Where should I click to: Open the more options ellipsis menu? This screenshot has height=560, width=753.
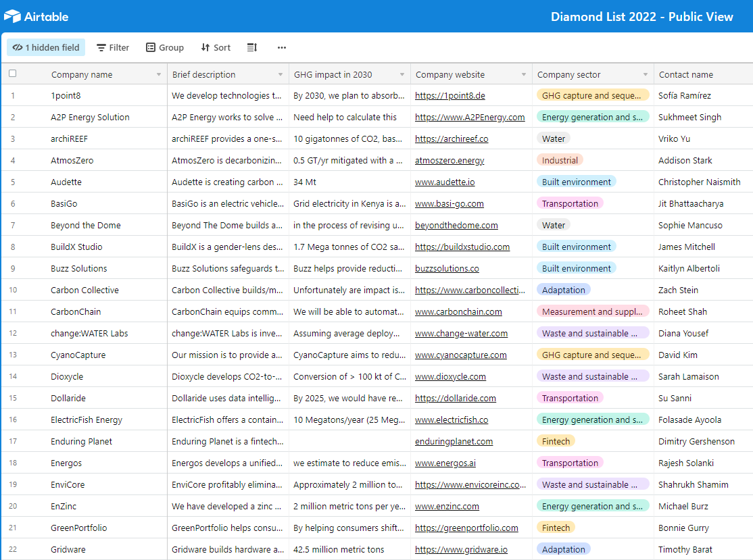pos(282,47)
